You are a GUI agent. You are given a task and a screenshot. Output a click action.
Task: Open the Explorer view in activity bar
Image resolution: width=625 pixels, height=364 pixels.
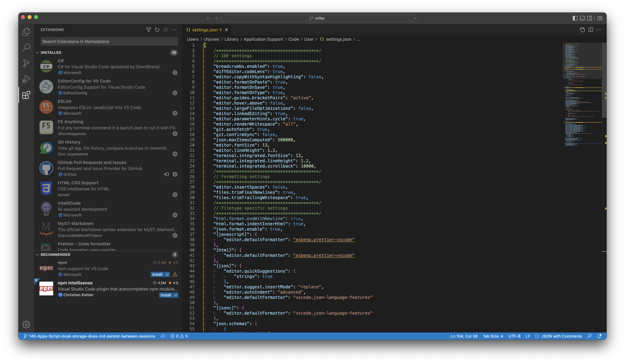click(x=26, y=32)
